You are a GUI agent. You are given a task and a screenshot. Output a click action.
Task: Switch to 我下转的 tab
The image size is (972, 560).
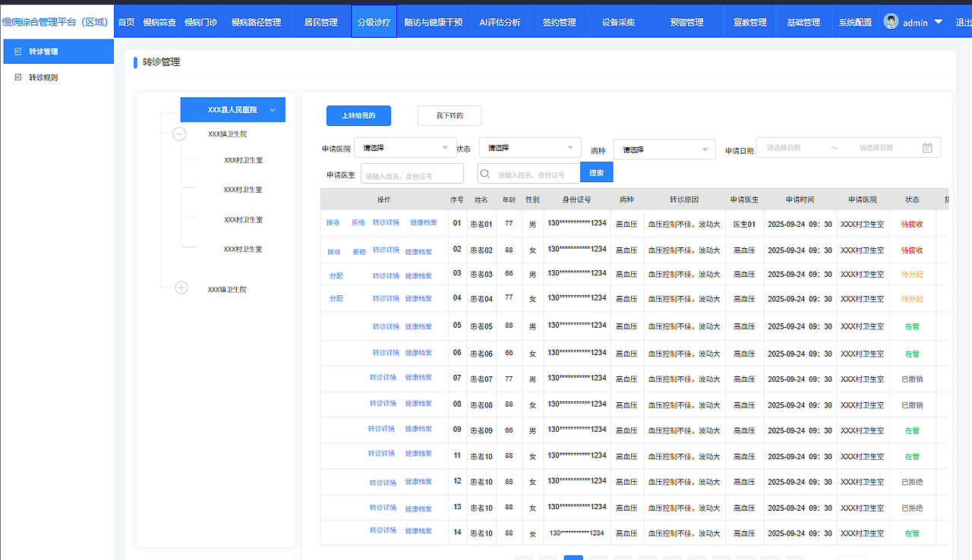pyautogui.click(x=449, y=115)
